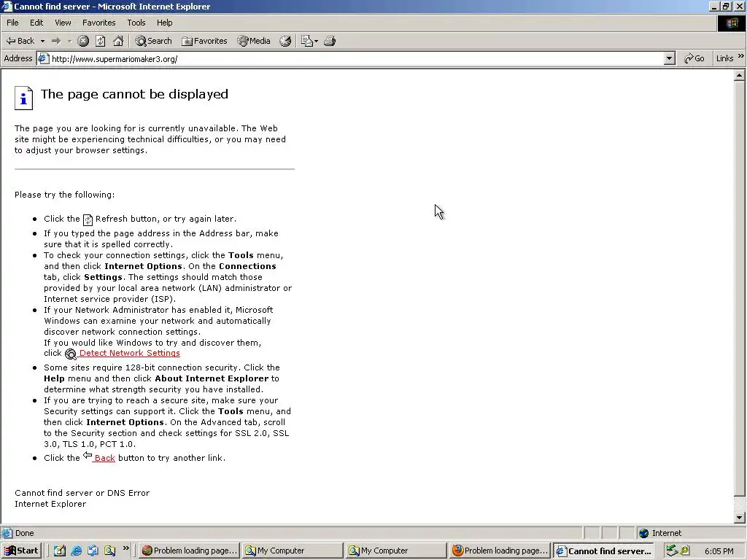Open the Media bar button
Viewport: 747px width, 560px height.
click(x=254, y=41)
